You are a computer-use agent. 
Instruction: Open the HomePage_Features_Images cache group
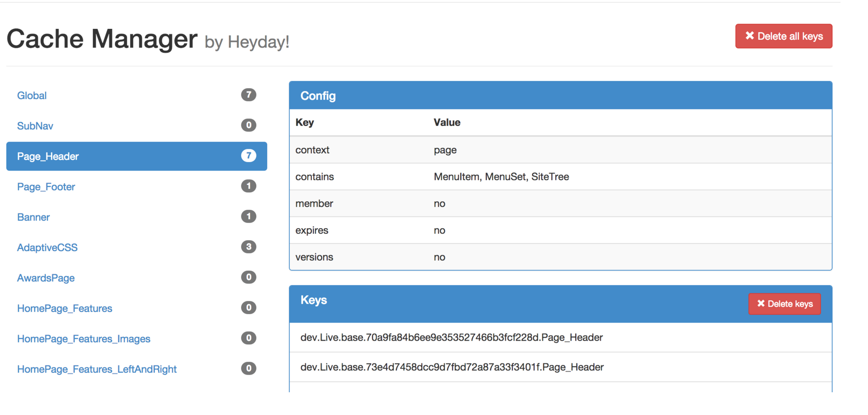[83, 339]
